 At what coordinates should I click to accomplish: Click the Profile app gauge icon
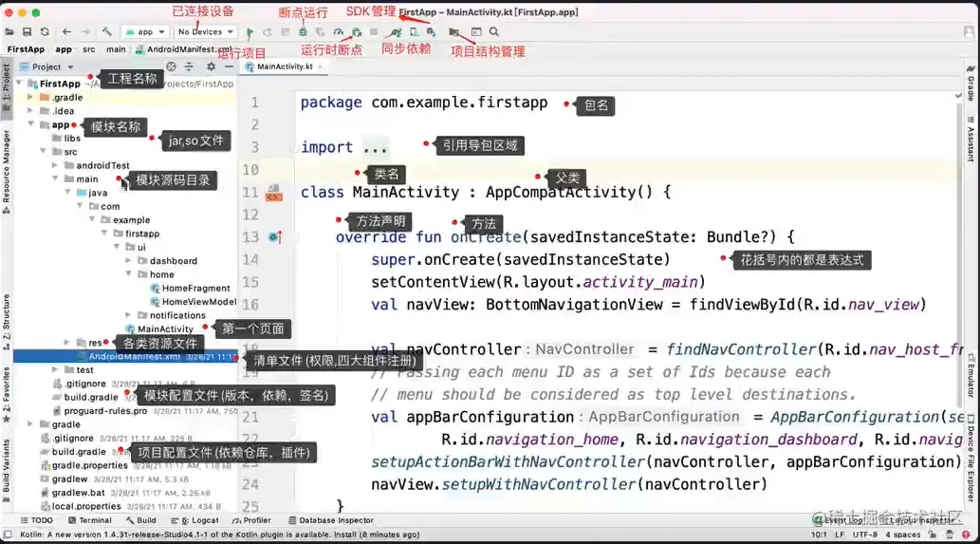pos(338,32)
